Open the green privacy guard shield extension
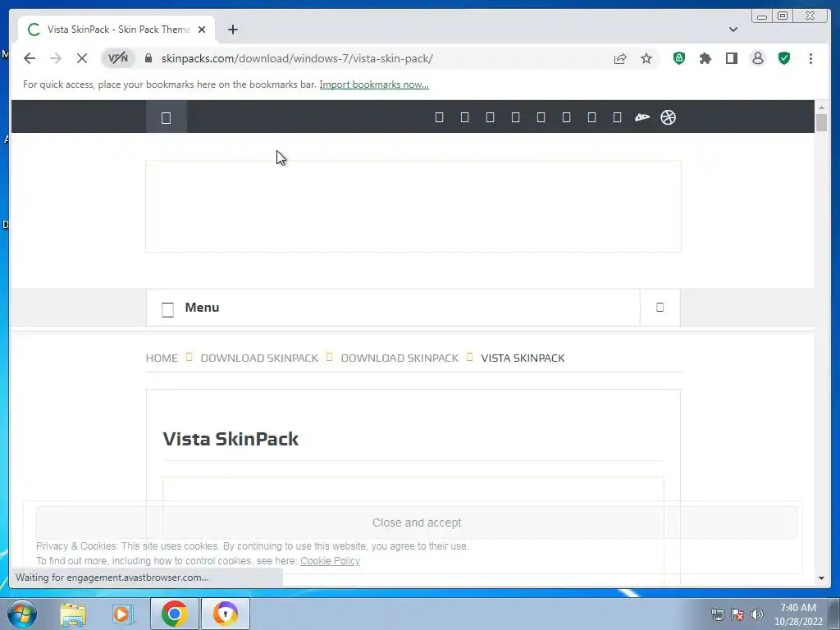Image resolution: width=840 pixels, height=630 pixels. click(678, 58)
